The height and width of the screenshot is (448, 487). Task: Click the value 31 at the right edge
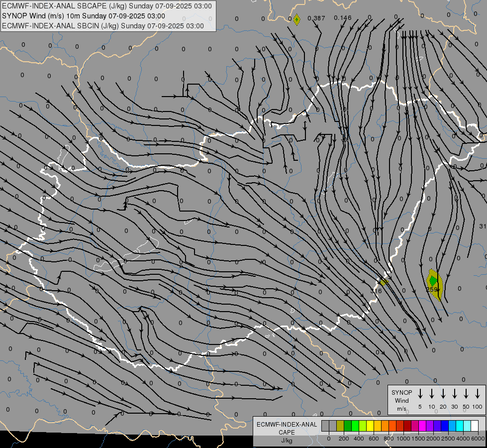click(483, 226)
